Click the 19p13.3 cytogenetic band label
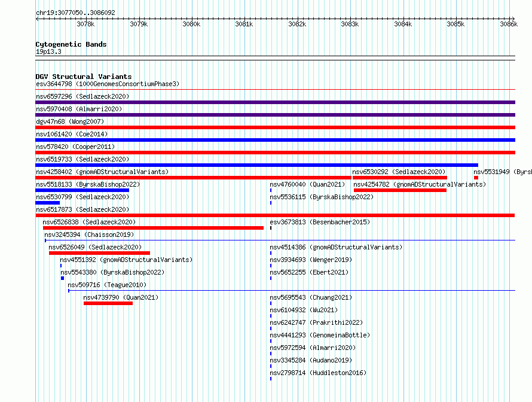This screenshot has width=532, height=402. [48, 51]
